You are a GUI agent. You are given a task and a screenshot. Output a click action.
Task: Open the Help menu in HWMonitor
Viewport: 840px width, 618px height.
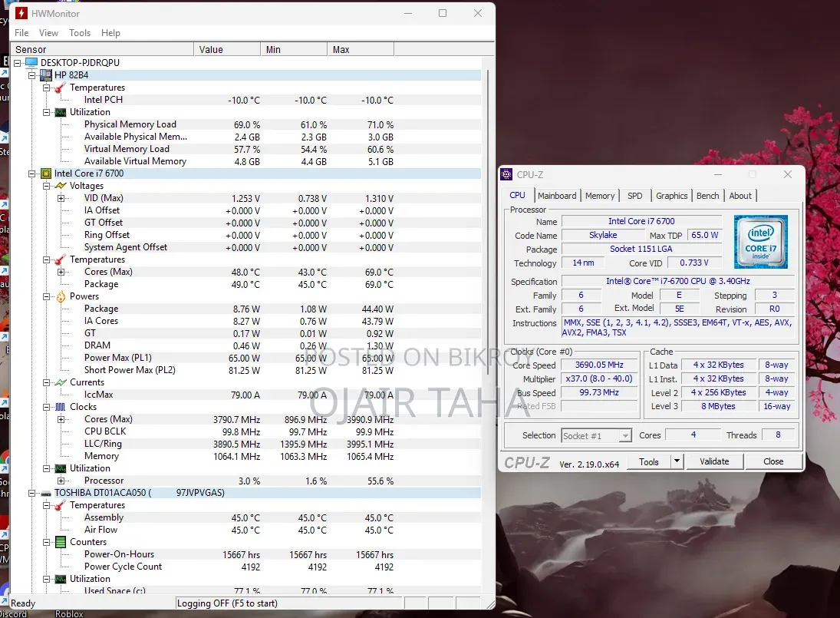[x=111, y=33]
